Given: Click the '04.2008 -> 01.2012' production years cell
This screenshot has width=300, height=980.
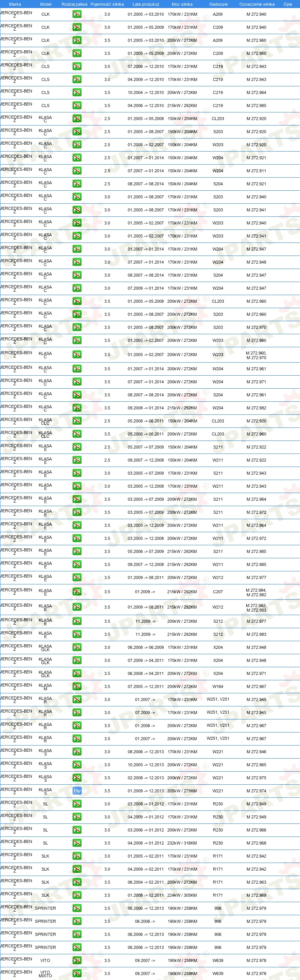Looking at the screenshot, I should (x=146, y=843).
